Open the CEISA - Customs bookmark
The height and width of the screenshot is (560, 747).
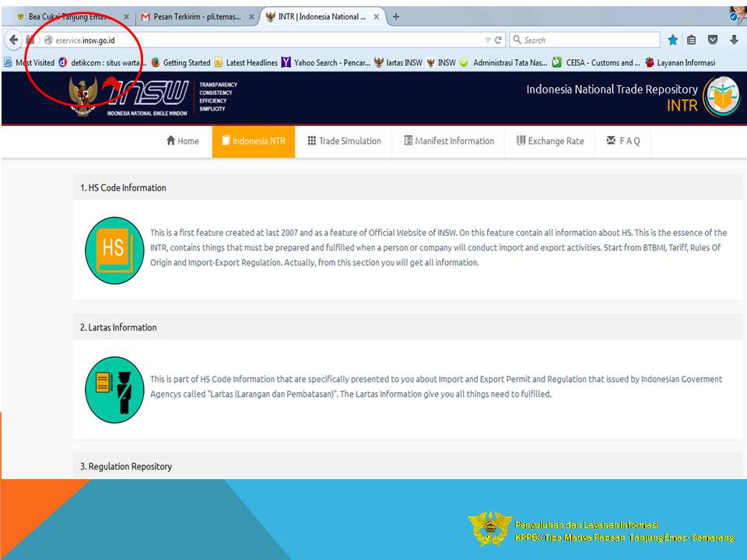(x=596, y=62)
